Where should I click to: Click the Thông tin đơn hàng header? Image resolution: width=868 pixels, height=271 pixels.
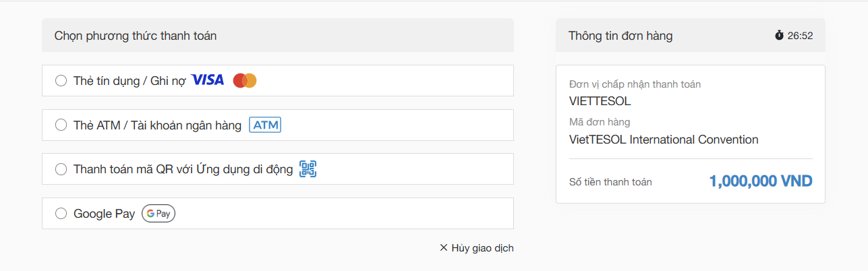click(x=620, y=36)
